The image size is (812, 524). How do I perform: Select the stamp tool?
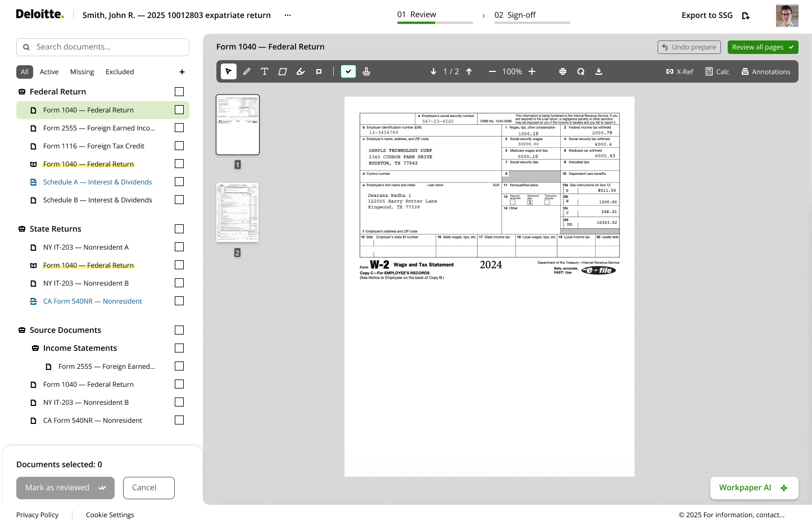coord(366,71)
